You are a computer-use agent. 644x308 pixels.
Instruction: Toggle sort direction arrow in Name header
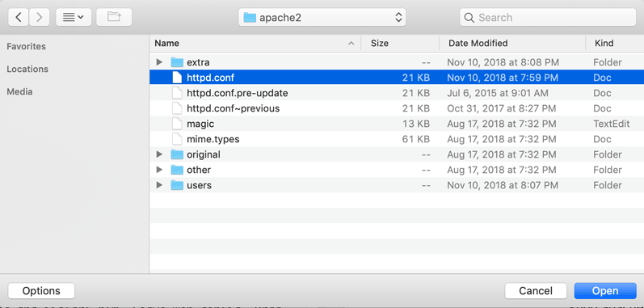(x=351, y=43)
